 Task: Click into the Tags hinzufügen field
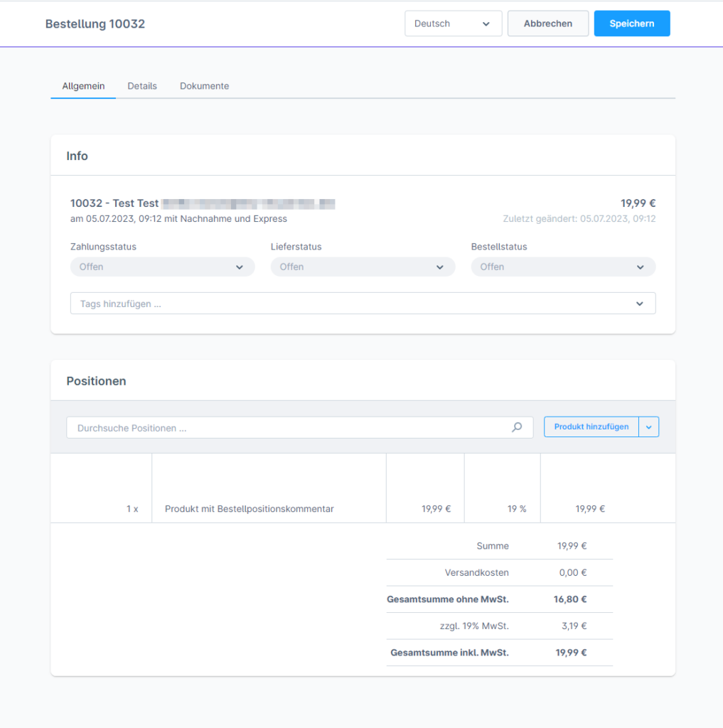(348, 304)
